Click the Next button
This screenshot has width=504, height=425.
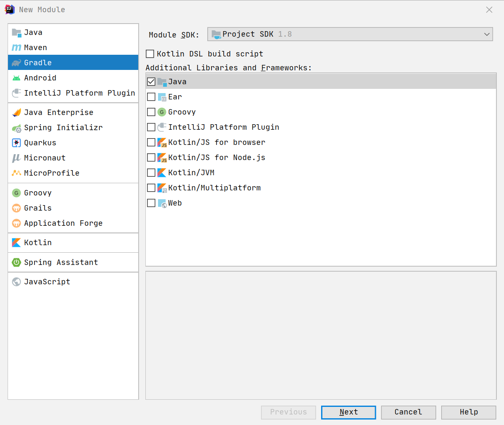348,412
